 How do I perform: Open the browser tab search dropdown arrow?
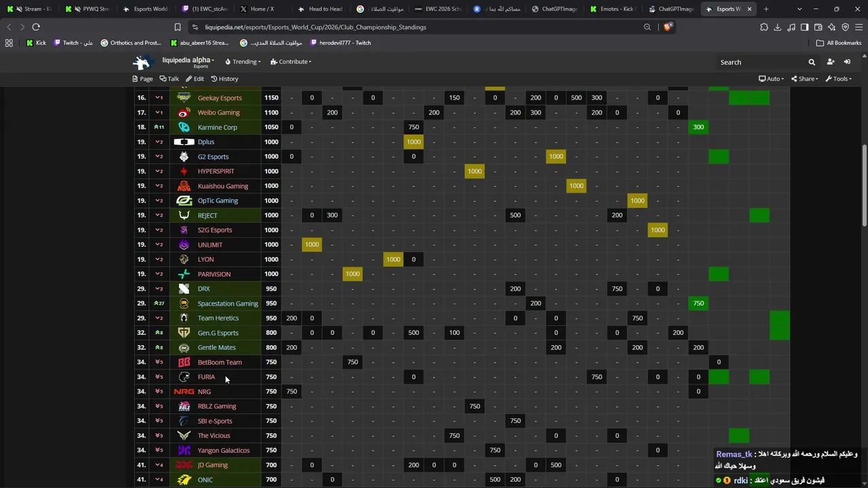[800, 9]
